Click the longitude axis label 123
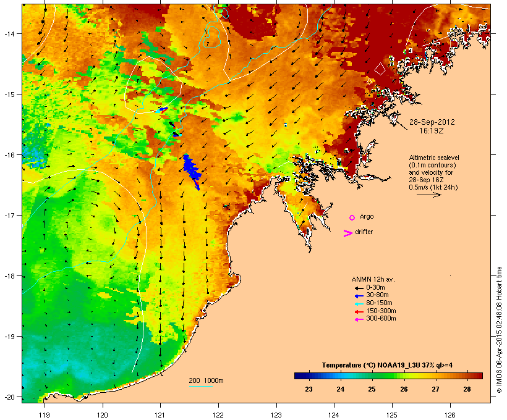Screen dimensions: 507x420 point(276,415)
